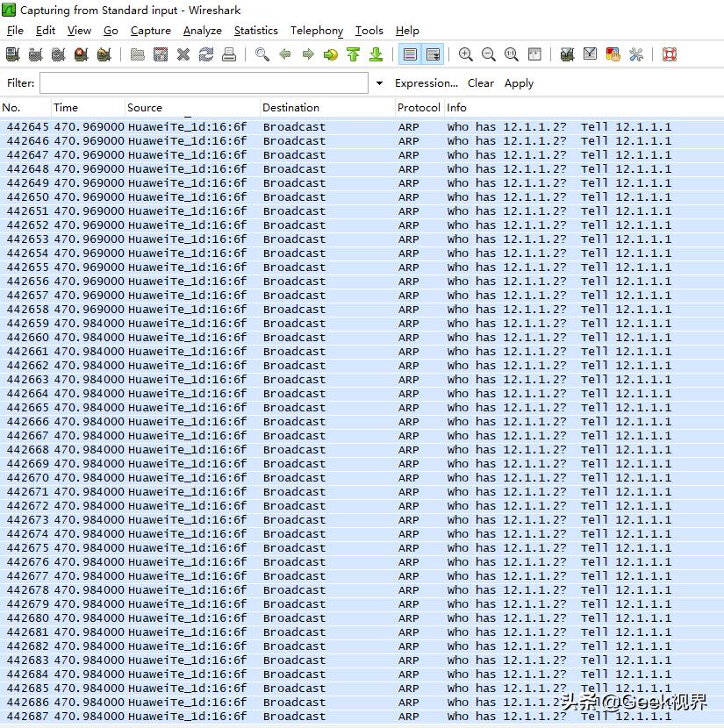Open the Tools menu
The image size is (724, 728).
369,30
